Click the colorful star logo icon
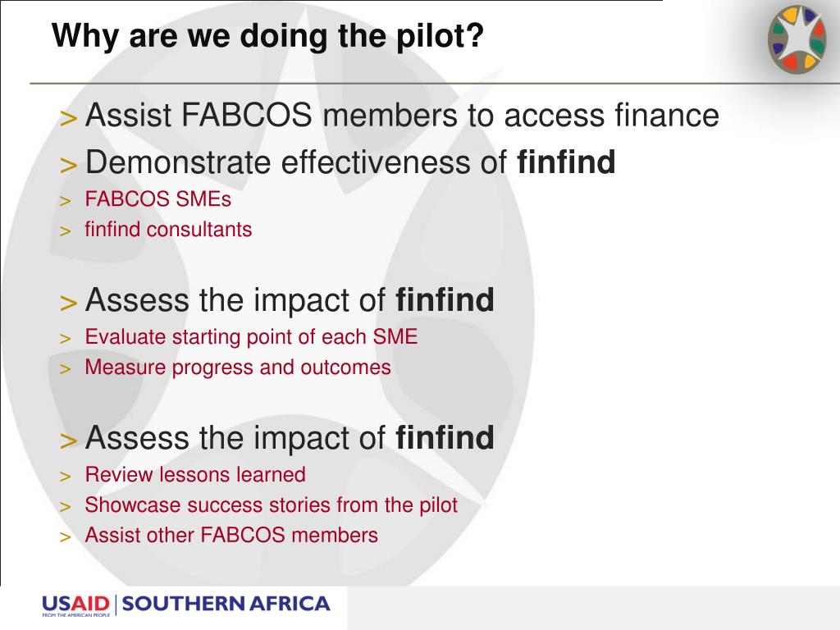 tap(797, 39)
